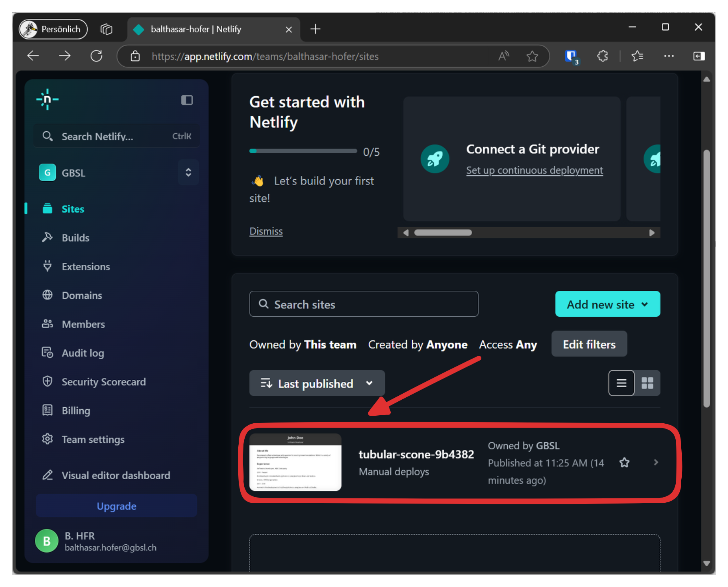This screenshot has width=728, height=587.
Task: Open the Favorites list icon
Action: tap(637, 56)
